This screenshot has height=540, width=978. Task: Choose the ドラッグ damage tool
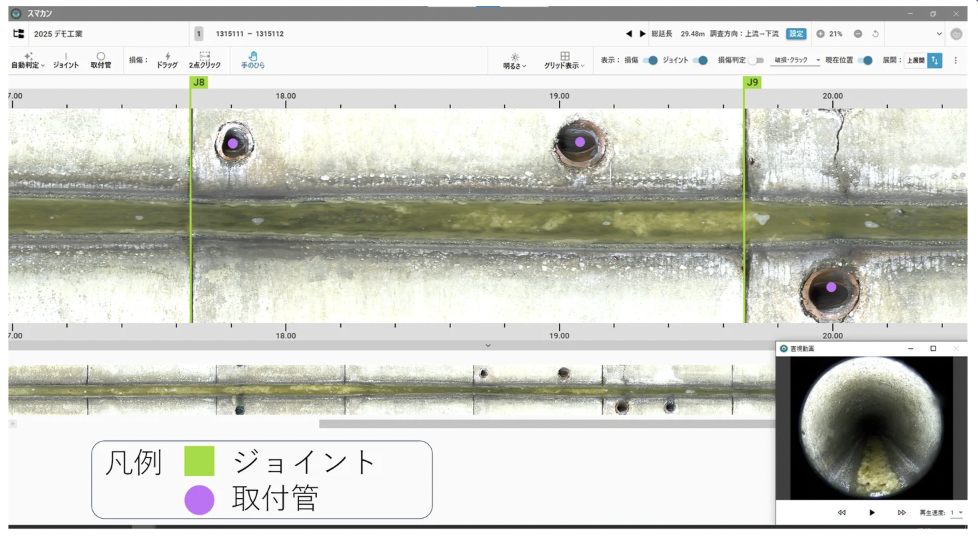[167, 61]
